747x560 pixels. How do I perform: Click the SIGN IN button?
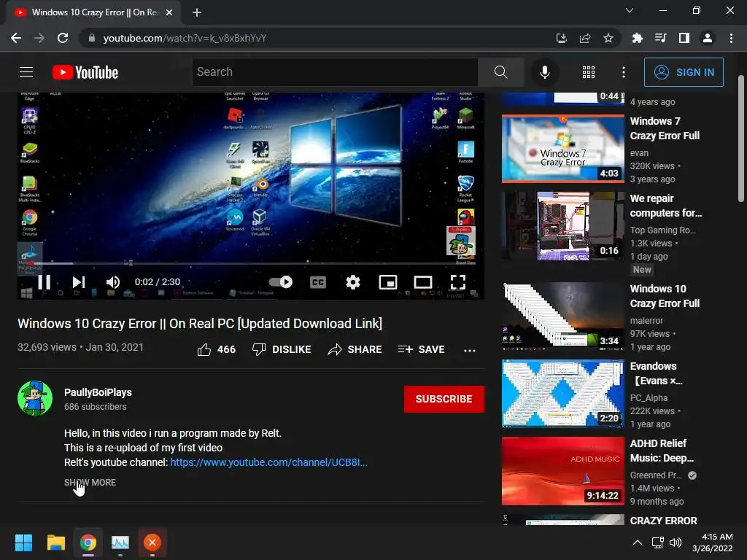[x=684, y=72]
